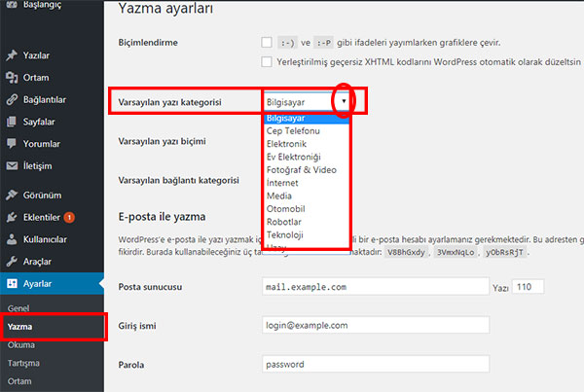Choose Teknoloji from the category list
Image resolution: width=584 pixels, height=392 pixels.
tap(307, 234)
